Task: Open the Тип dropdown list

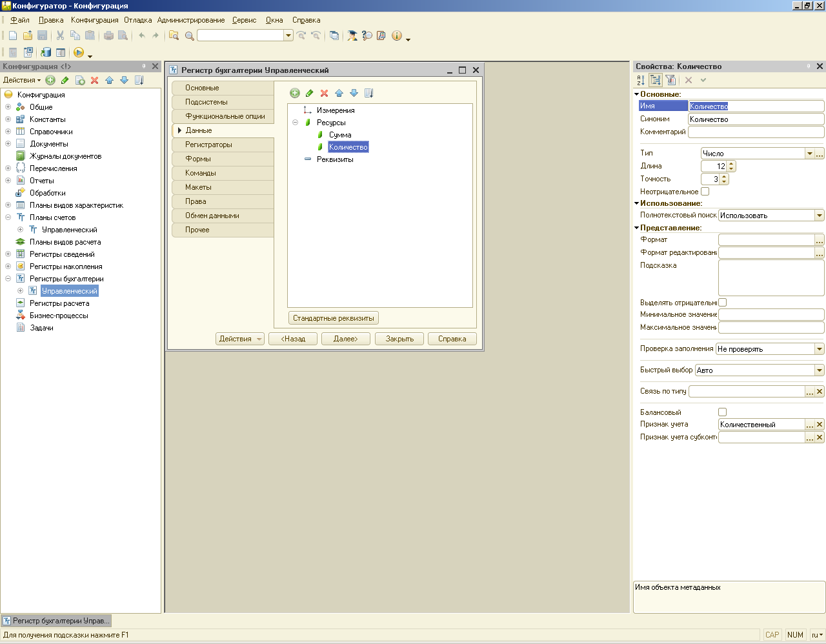Action: pos(809,154)
